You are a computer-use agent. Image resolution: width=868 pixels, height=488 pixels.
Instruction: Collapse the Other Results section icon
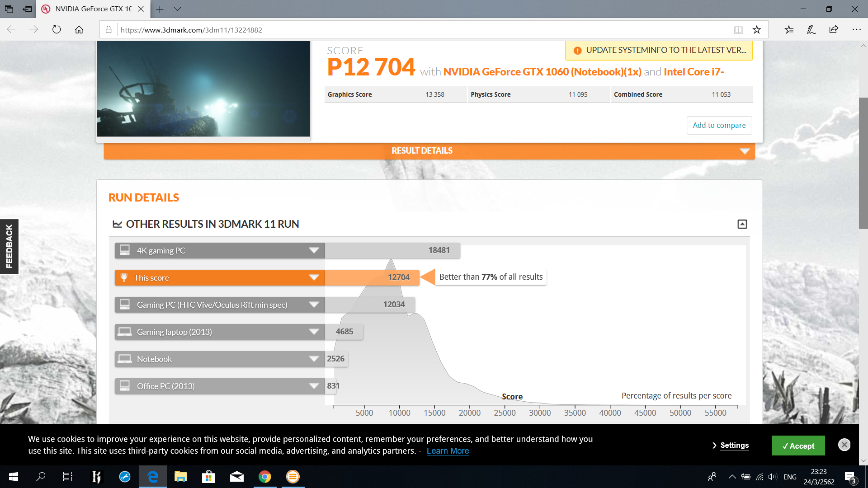(x=742, y=224)
